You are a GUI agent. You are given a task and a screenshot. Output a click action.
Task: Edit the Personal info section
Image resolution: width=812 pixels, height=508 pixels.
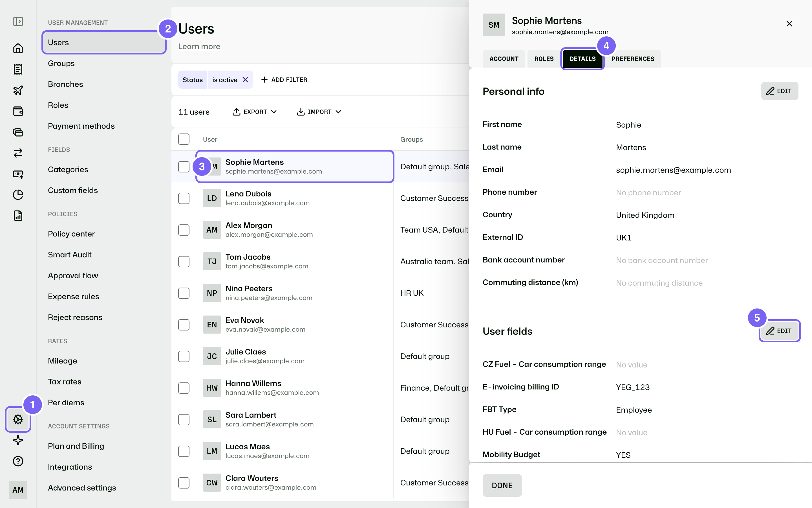[780, 91]
